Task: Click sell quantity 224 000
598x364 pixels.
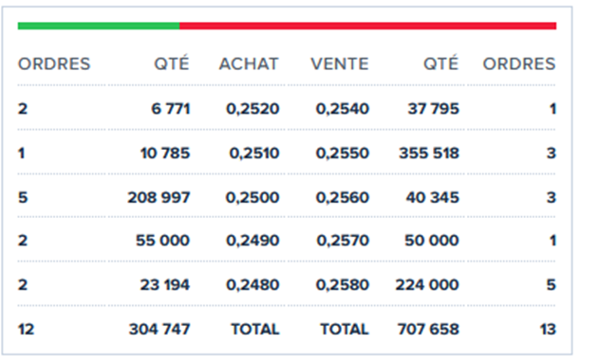Action: coord(427,284)
